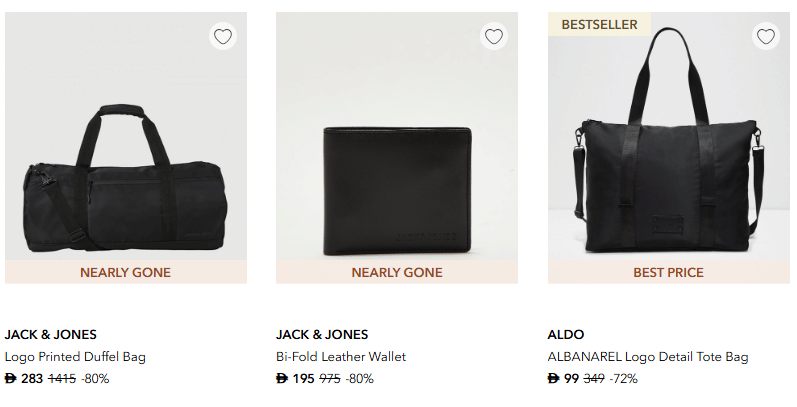Screen dimensions: 797x407
Task: Click NEARLY GONE banner under the wallet
Action: point(397,272)
